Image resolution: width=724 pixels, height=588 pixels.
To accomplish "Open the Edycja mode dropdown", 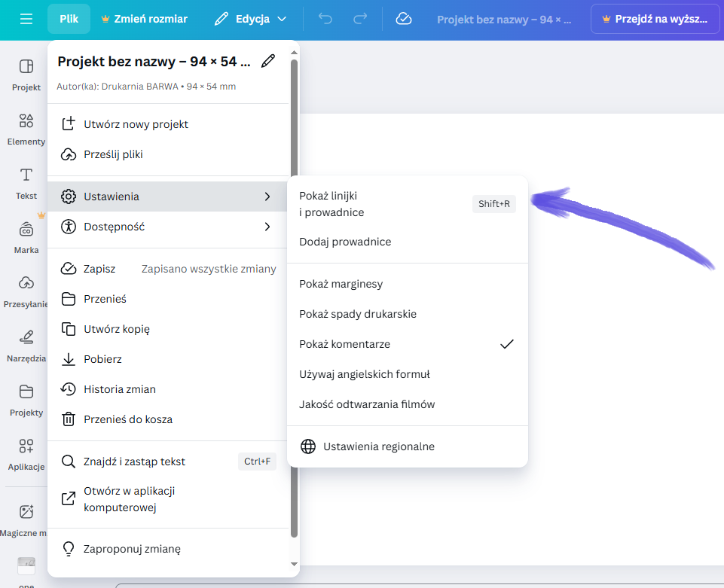I will (251, 19).
